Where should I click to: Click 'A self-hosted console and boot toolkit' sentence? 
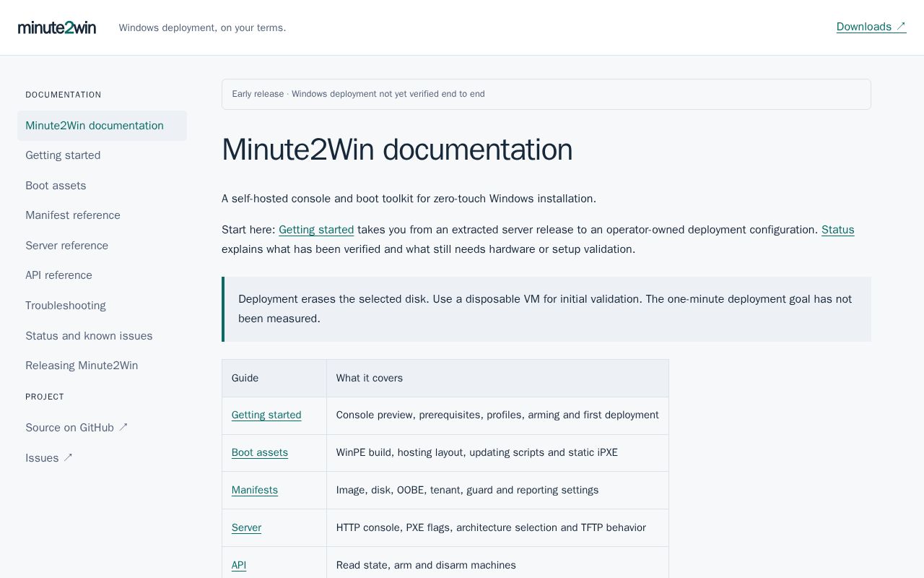tap(409, 199)
